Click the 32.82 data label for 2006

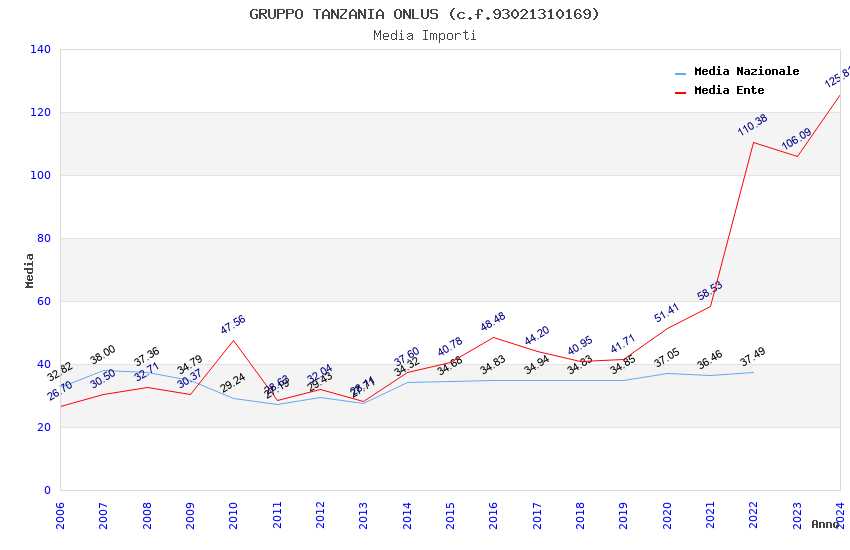pos(60,372)
